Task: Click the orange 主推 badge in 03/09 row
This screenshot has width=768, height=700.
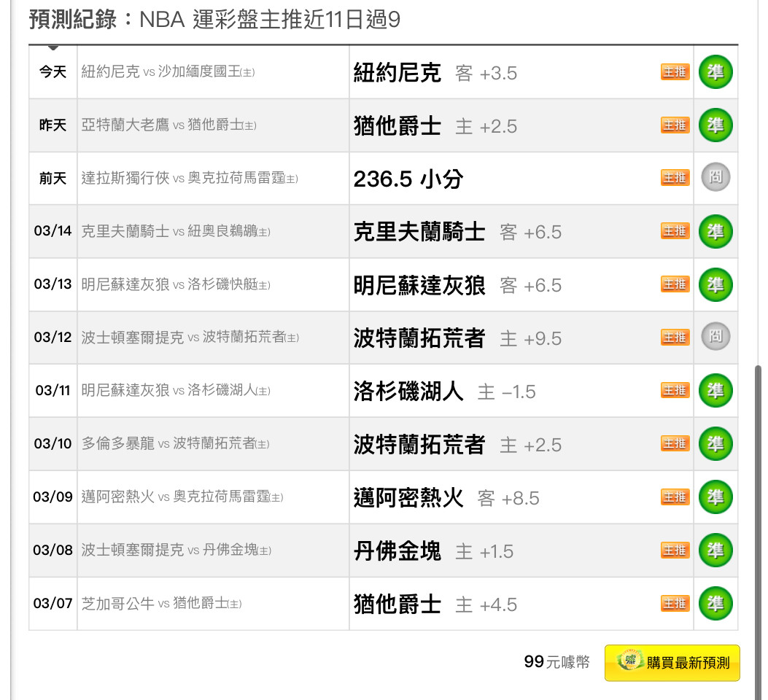Action: coord(675,497)
